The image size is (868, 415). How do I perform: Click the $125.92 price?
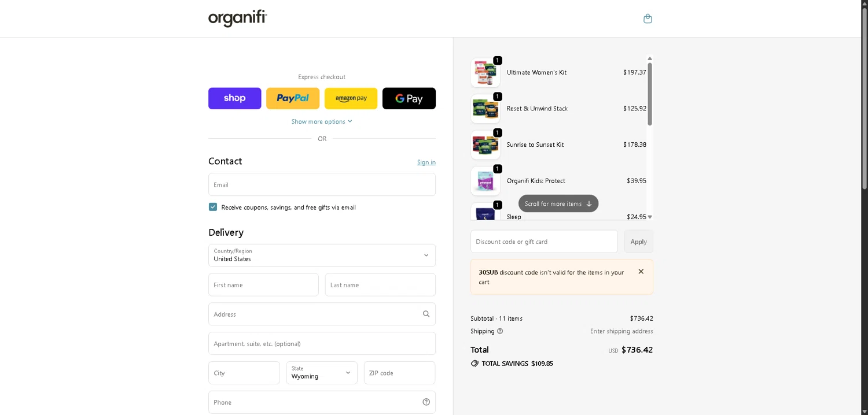click(635, 109)
